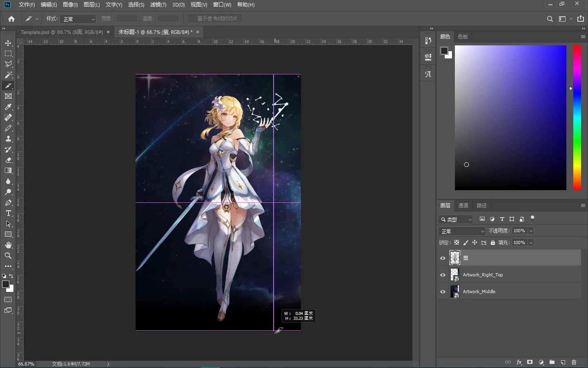The image size is (588, 368).
Task: Select the Eyedropper tool
Action: tap(8, 107)
